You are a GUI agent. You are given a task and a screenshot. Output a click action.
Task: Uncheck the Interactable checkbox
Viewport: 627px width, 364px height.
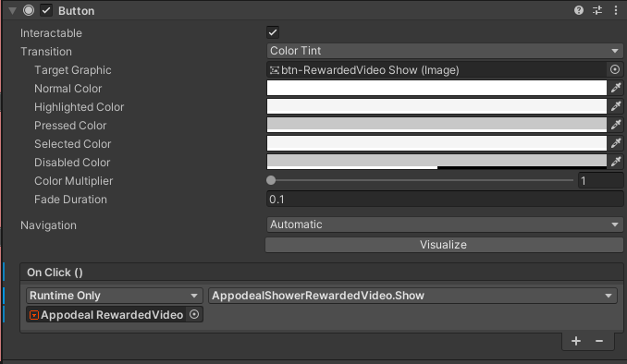click(x=273, y=32)
